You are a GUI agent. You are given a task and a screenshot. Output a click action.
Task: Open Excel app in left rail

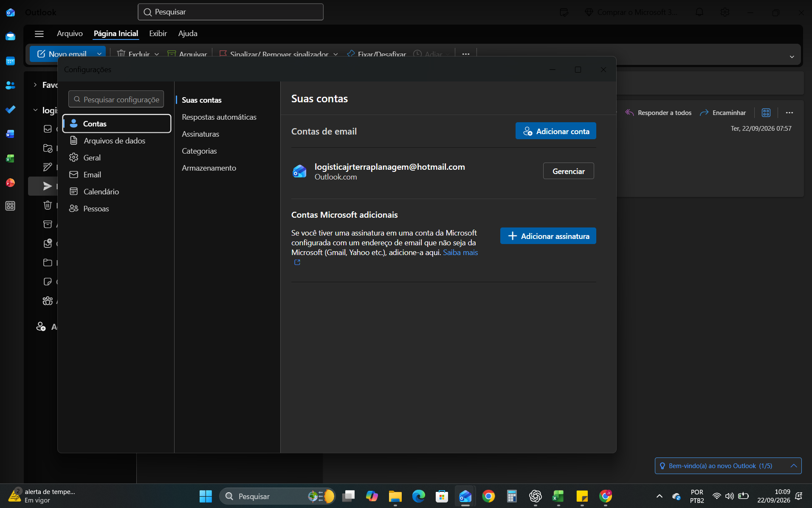pyautogui.click(x=10, y=158)
